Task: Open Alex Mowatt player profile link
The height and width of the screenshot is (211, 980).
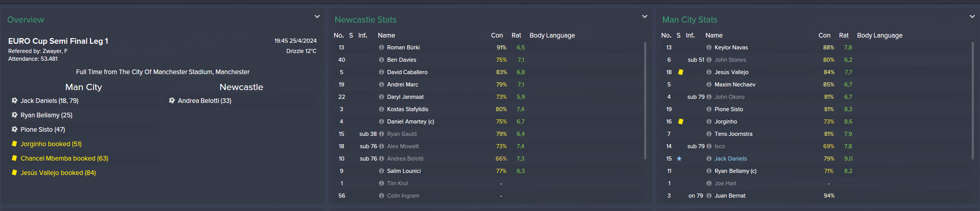Action: 403,146
